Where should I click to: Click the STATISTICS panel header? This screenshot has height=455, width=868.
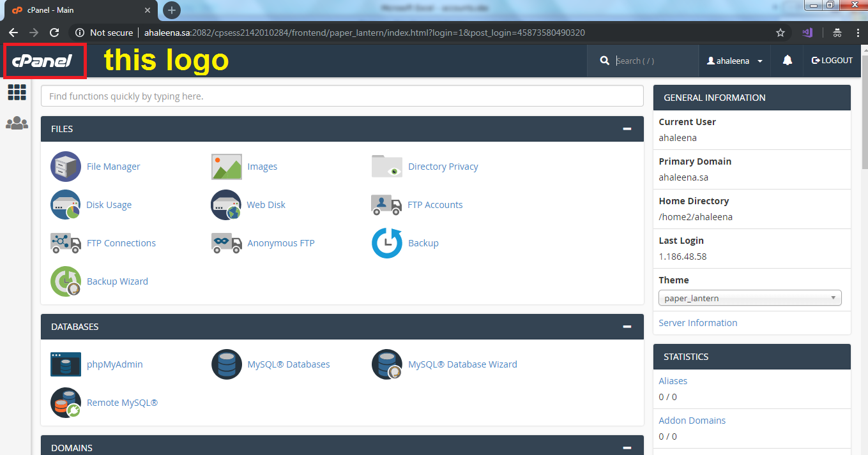(x=752, y=357)
